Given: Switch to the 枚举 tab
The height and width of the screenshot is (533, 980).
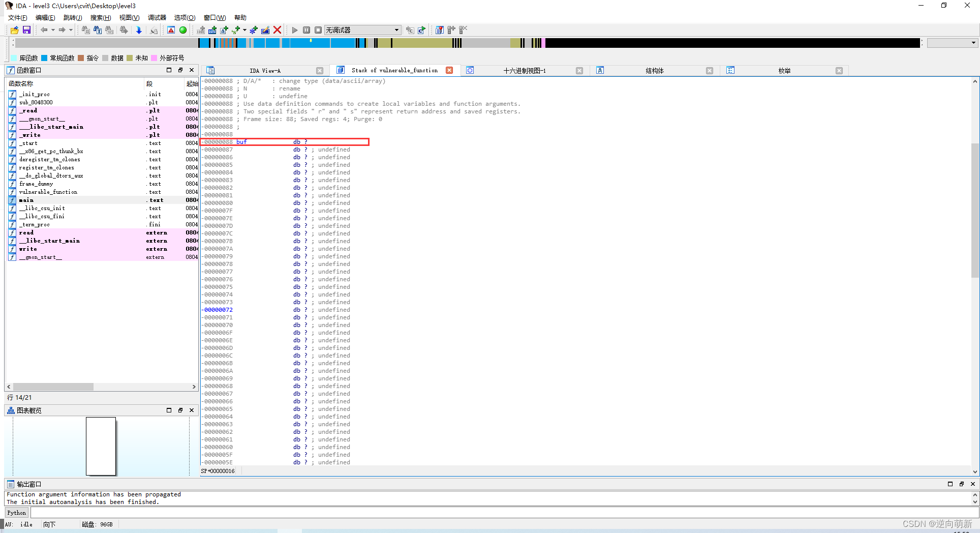Looking at the screenshot, I should click(784, 71).
